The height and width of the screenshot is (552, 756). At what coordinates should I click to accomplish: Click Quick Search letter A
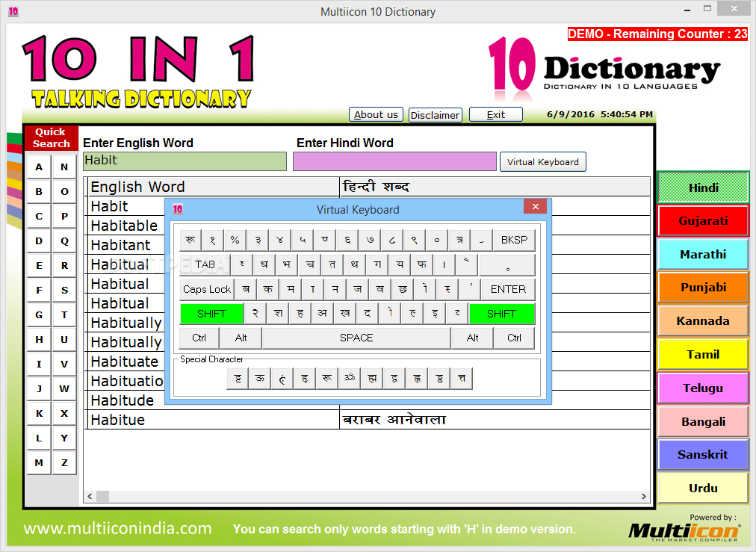click(39, 167)
